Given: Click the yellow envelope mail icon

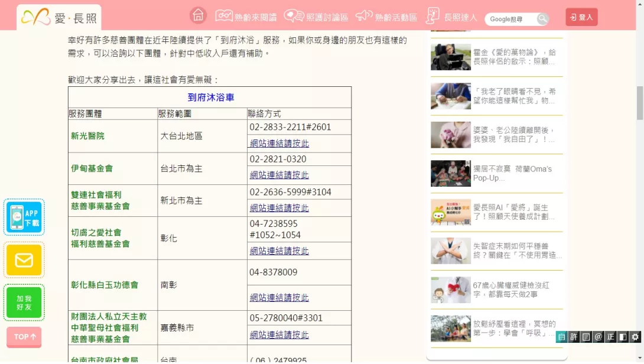Looking at the screenshot, I should pyautogui.click(x=24, y=260).
